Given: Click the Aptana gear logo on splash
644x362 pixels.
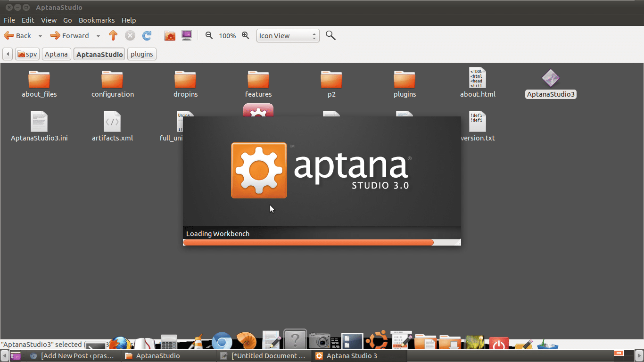Looking at the screenshot, I should click(x=259, y=170).
